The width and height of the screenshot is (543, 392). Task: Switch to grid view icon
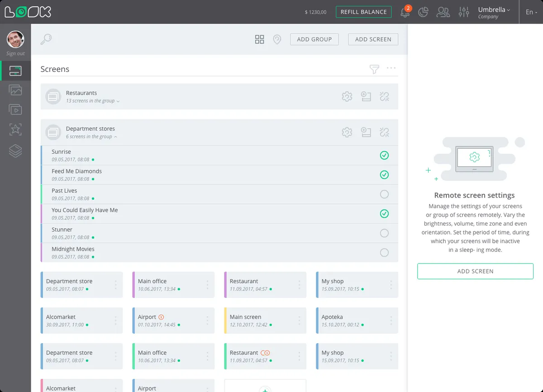tap(259, 39)
